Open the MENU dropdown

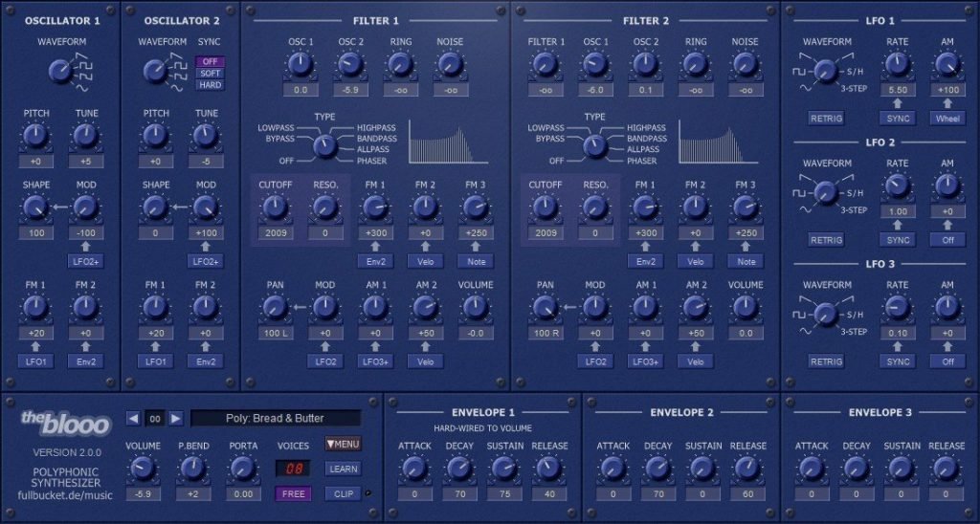tap(343, 444)
